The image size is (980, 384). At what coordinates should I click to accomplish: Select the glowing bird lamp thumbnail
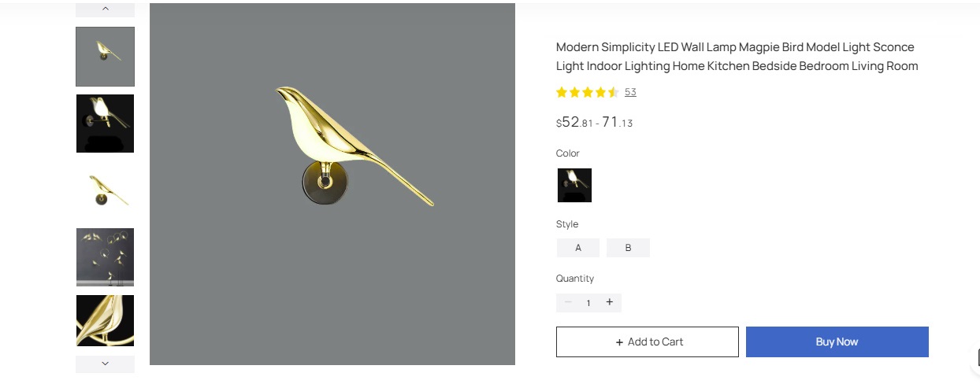click(x=105, y=124)
